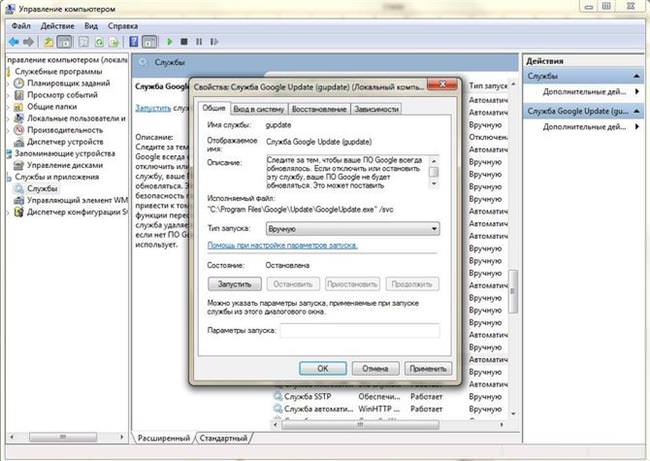The width and height of the screenshot is (650, 461).
Task: Expand the Планировщик заданий tree arrow
Action: [9, 83]
